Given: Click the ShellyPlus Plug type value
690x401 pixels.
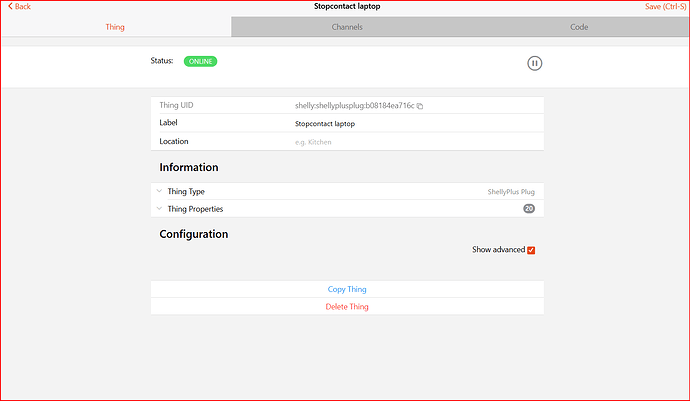Looking at the screenshot, I should point(511,191).
